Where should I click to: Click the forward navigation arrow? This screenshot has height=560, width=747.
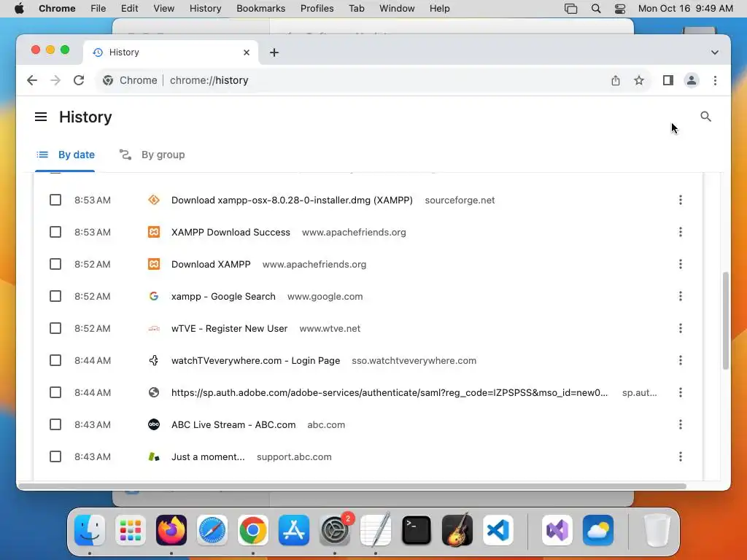tap(55, 80)
